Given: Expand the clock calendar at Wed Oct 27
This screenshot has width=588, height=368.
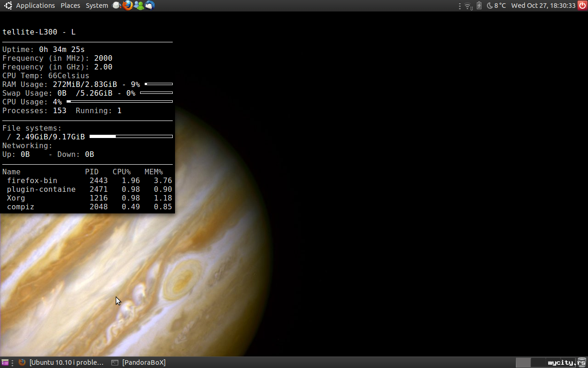Looking at the screenshot, I should [x=543, y=6].
